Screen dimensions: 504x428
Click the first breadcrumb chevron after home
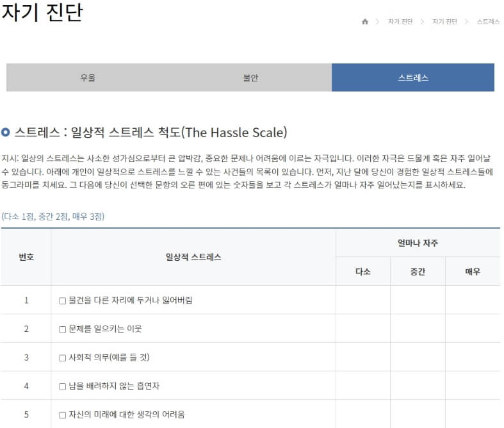point(377,22)
